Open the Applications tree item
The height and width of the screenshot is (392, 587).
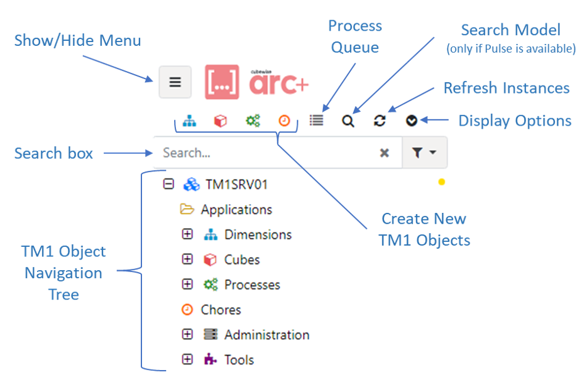[236, 209]
